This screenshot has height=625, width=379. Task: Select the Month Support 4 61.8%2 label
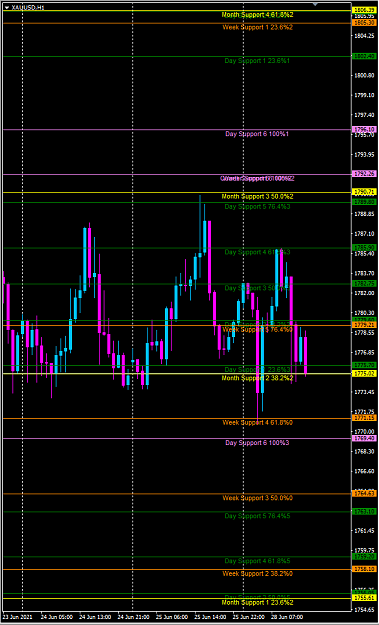(x=257, y=15)
